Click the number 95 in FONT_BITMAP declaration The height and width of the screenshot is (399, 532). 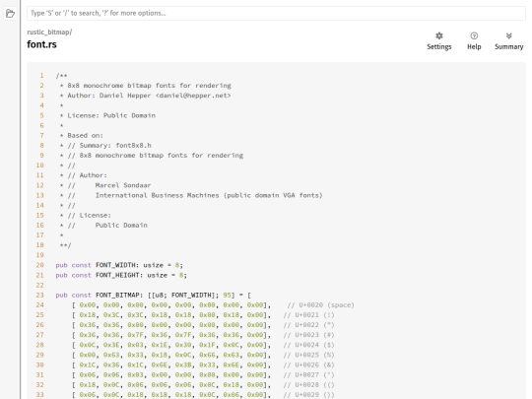pos(227,295)
